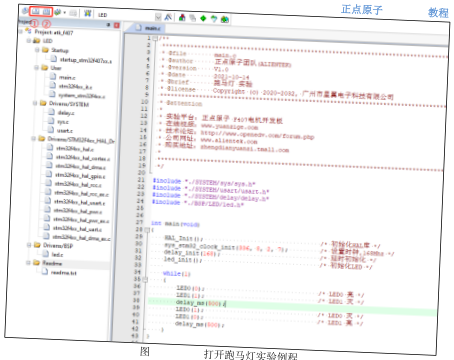Collapse the Drivers/SYSTEM group
The height and width of the screenshot is (360, 454).
35,103
